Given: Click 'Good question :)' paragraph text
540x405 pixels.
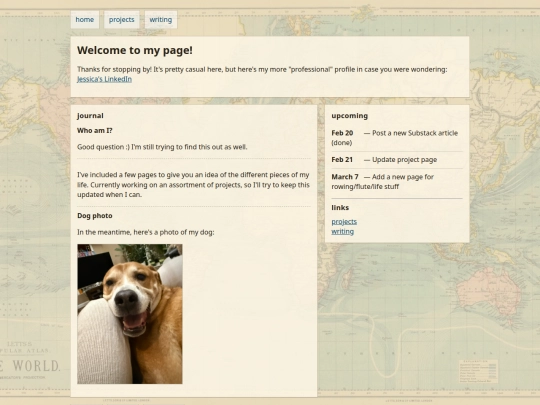Looking at the screenshot, I should [x=162, y=147].
